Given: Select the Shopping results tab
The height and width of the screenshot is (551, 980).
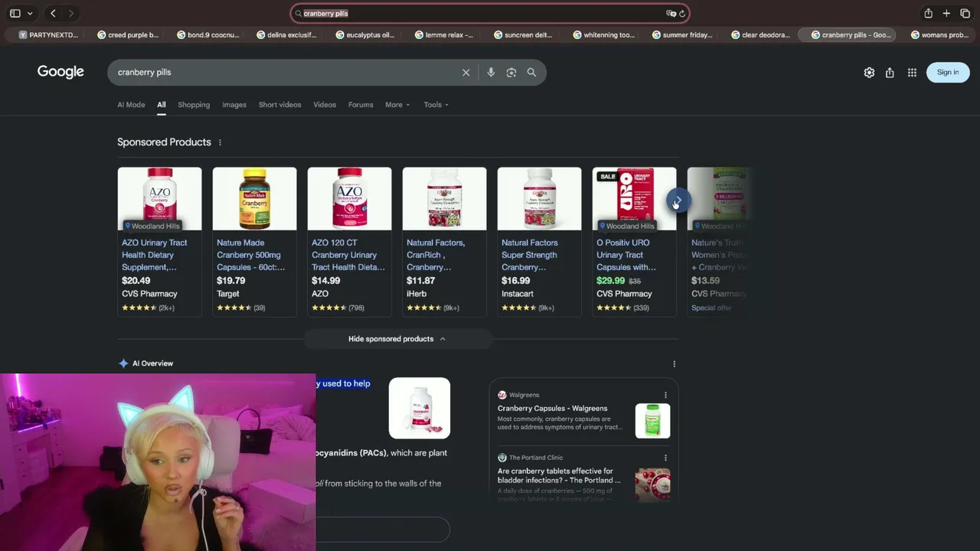Looking at the screenshot, I should pyautogui.click(x=194, y=105).
